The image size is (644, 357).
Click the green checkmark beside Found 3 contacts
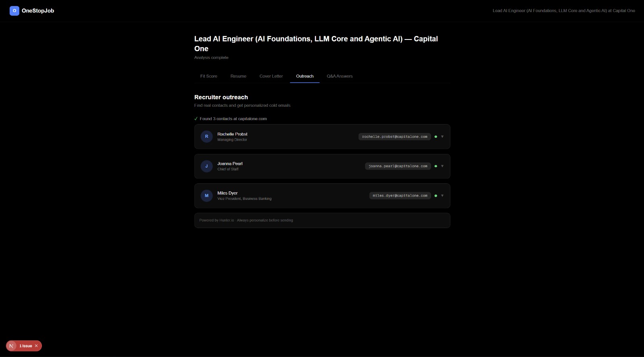click(x=196, y=119)
